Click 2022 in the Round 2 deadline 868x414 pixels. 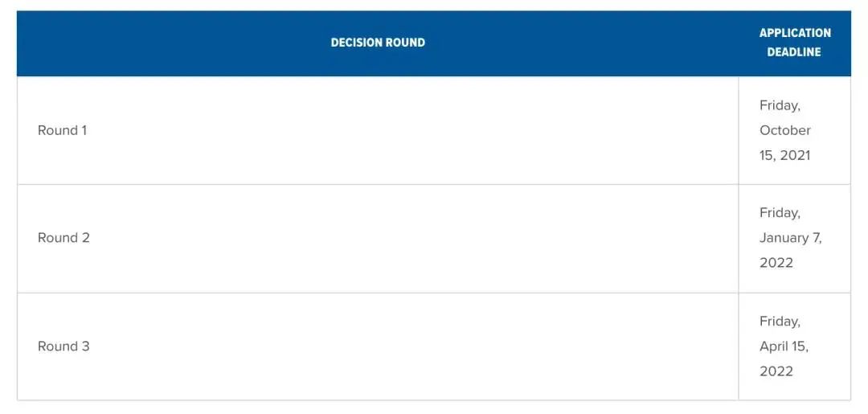[776, 263]
